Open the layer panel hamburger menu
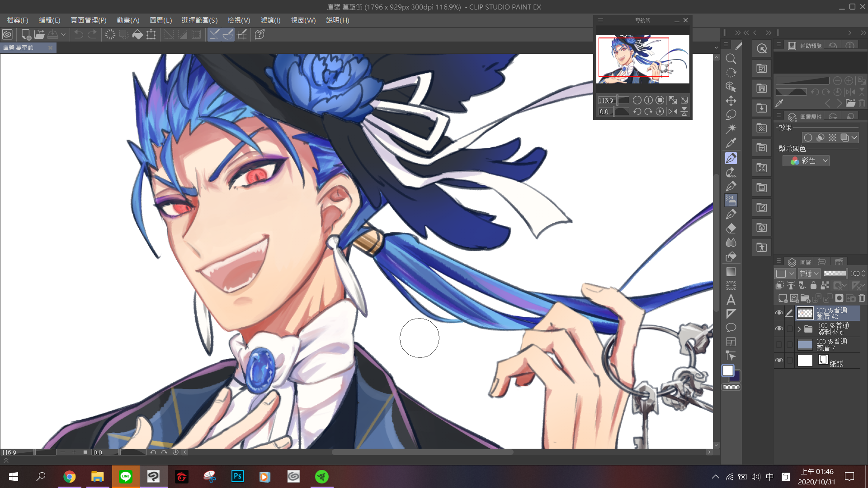 click(778, 261)
